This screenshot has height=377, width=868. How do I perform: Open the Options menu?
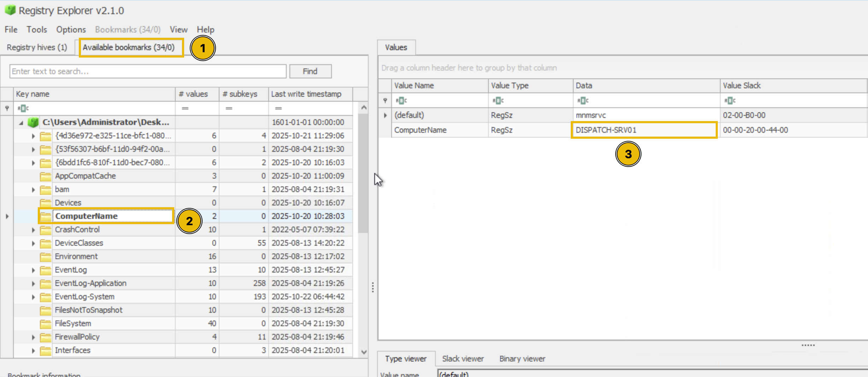pos(71,29)
